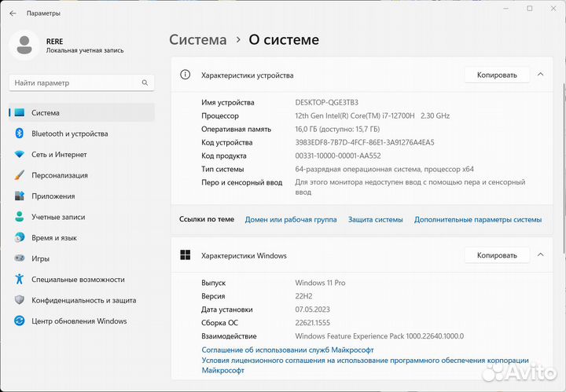
Task: Click the RERE account name
Action: pos(54,41)
